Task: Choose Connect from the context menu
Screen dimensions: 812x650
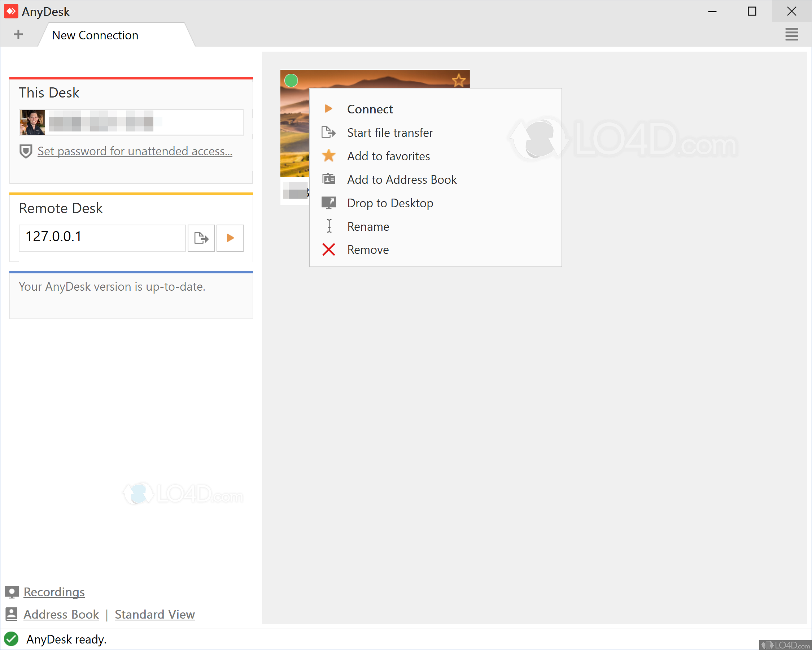Action: (370, 109)
